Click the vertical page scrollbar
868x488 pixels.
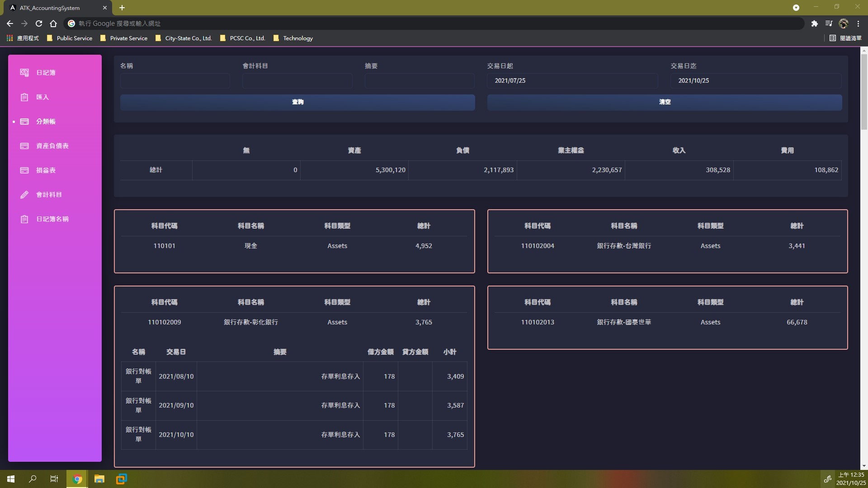pos(865,90)
